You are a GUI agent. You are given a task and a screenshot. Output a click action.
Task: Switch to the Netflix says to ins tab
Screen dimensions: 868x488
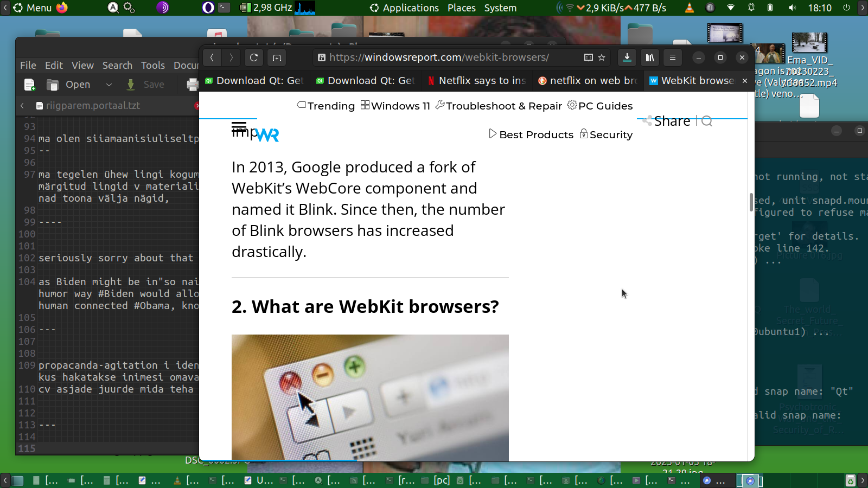tap(476, 81)
